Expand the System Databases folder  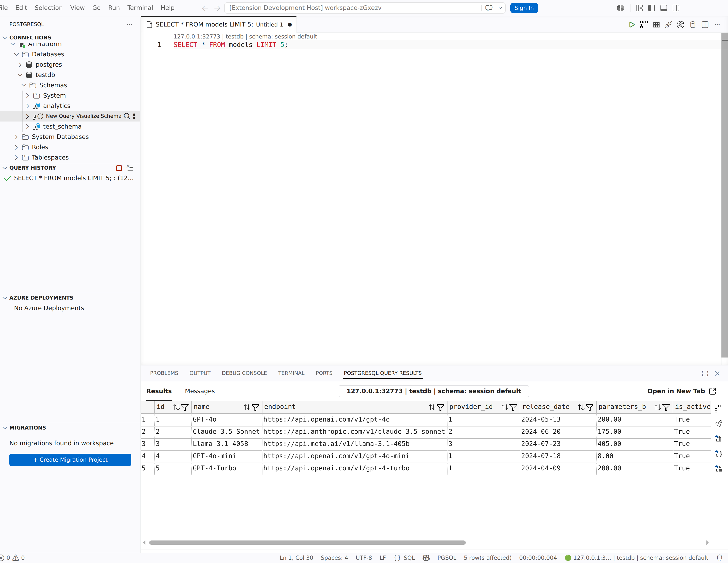[x=16, y=137]
